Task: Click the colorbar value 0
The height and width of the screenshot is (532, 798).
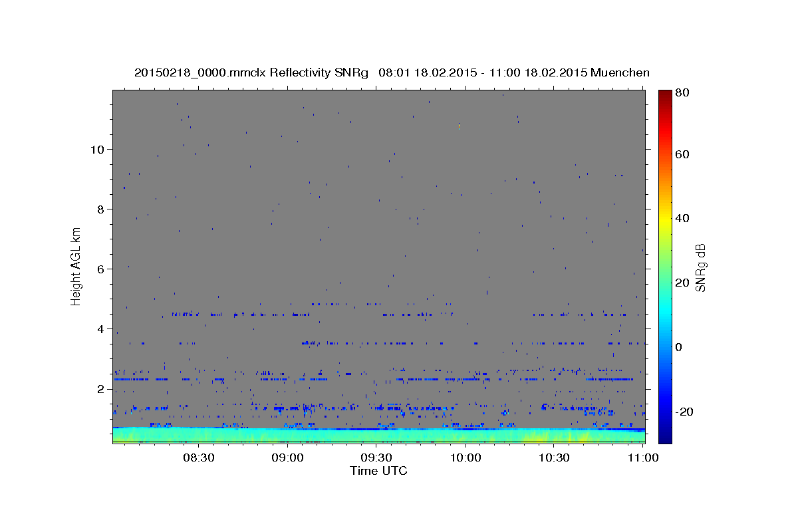Action: (x=680, y=347)
